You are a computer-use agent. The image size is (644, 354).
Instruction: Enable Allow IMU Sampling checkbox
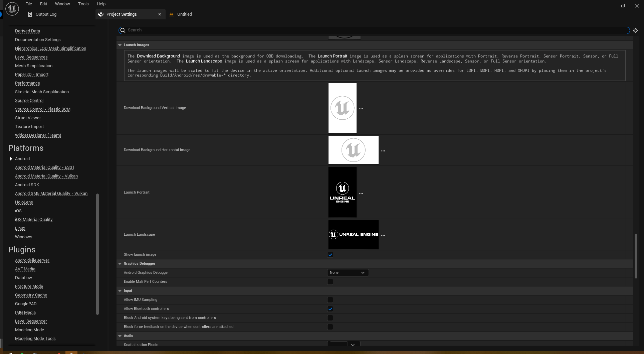tap(330, 300)
